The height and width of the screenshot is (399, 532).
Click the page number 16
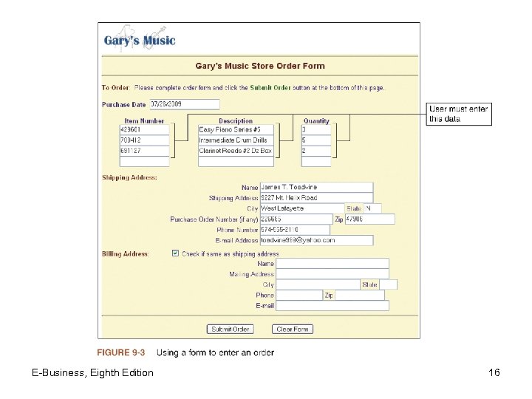[x=494, y=372]
